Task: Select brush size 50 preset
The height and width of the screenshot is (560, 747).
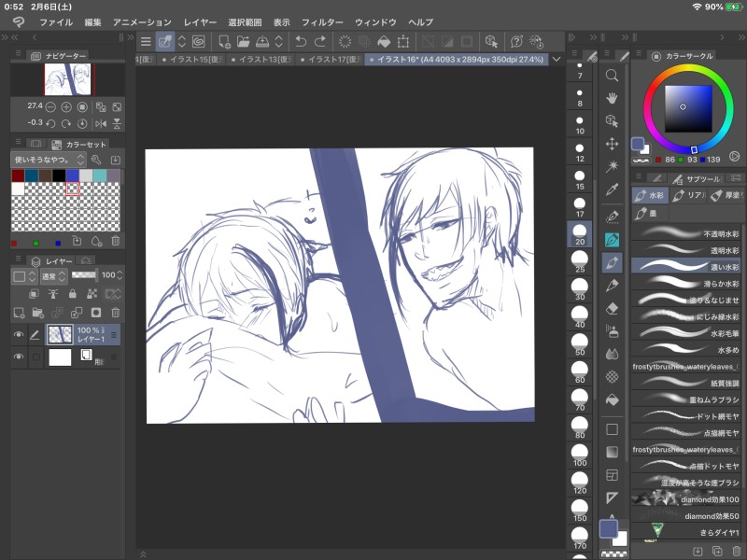Action: (x=580, y=343)
